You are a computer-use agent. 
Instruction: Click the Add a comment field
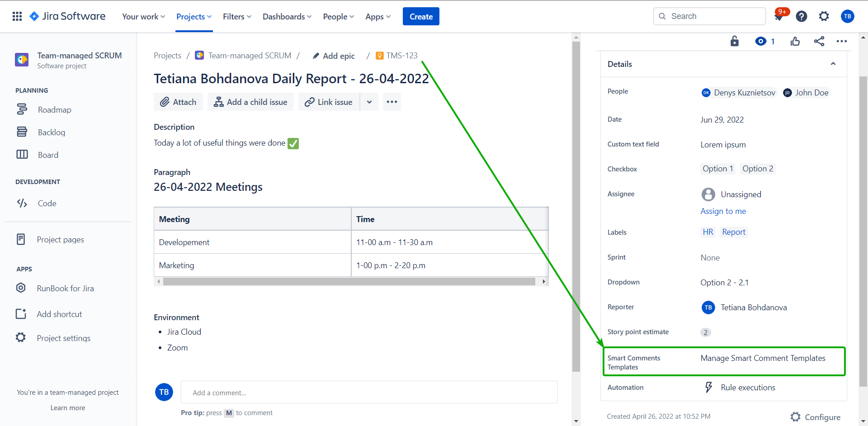[x=369, y=393]
